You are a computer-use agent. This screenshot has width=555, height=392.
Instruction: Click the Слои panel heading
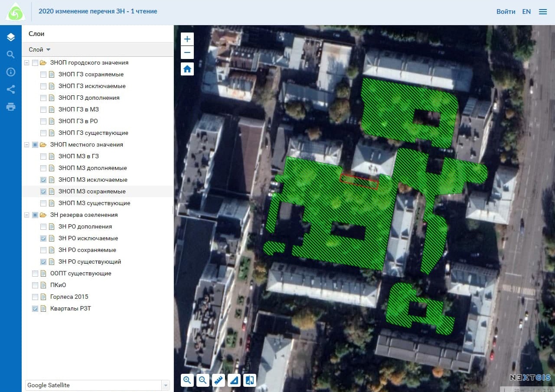coord(36,34)
